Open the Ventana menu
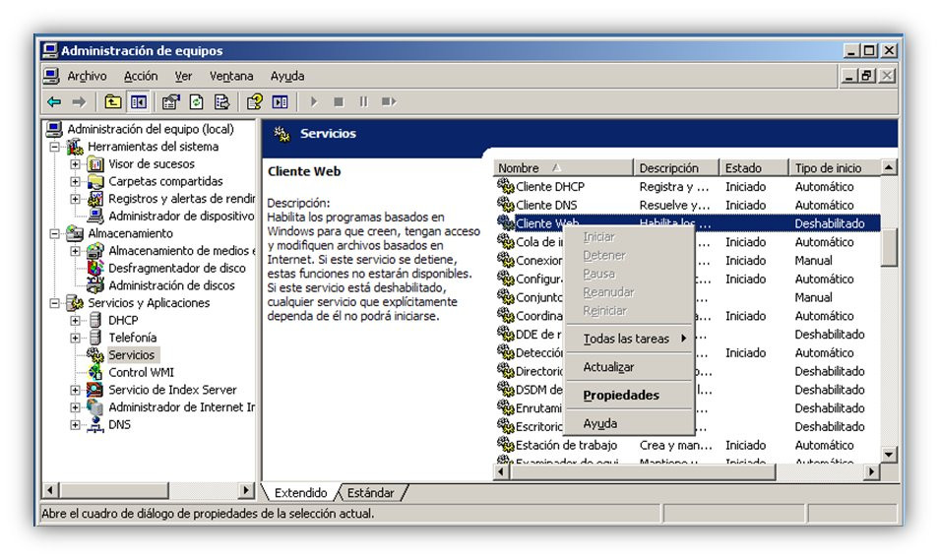The width and height of the screenshot is (939, 560). pyautogui.click(x=231, y=76)
